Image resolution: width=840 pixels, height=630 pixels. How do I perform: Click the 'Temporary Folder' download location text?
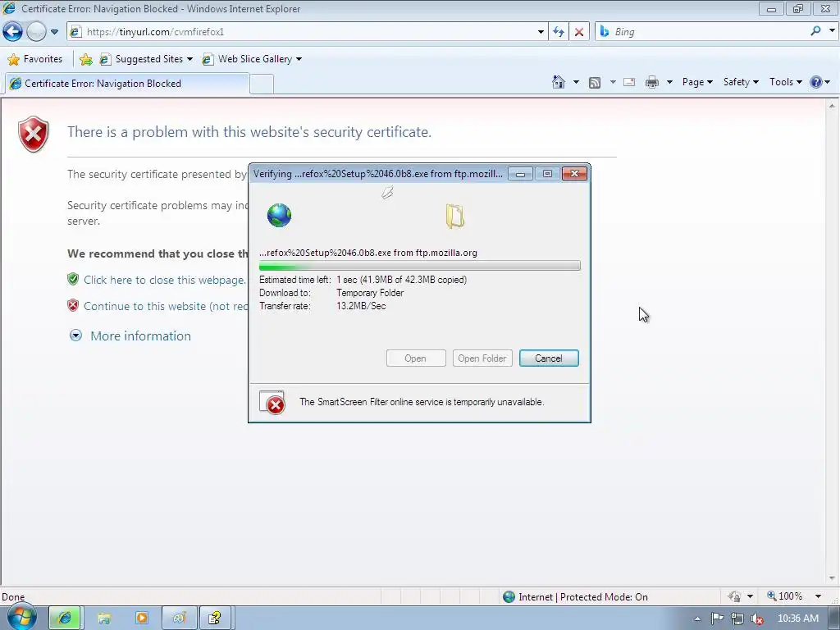(370, 293)
